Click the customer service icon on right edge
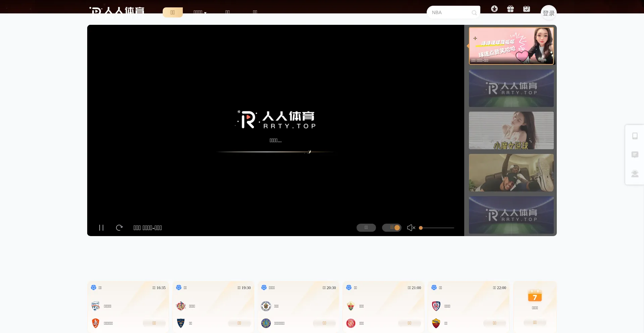This screenshot has width=644, height=333. [x=635, y=173]
